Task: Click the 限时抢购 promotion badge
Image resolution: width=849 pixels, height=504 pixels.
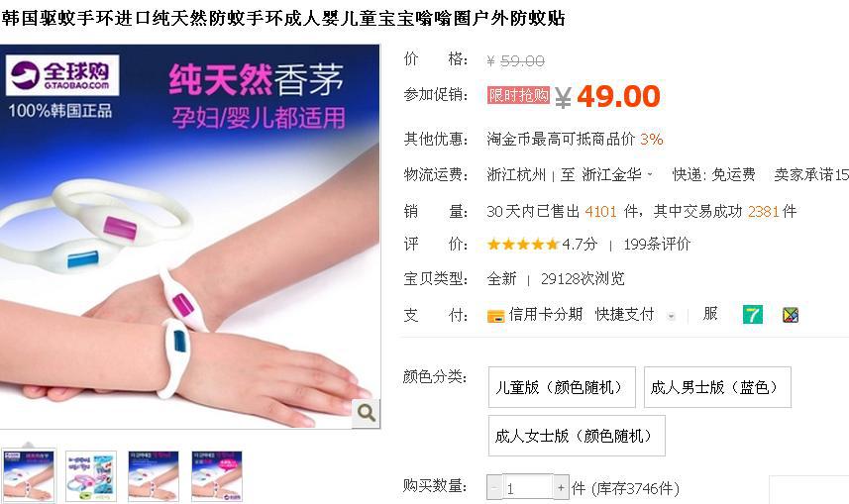Action: (x=518, y=95)
